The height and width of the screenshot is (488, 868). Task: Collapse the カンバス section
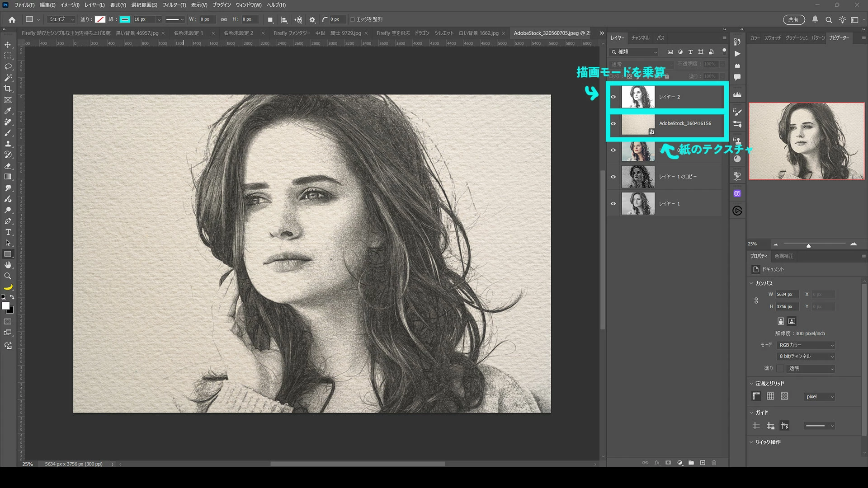(x=752, y=283)
